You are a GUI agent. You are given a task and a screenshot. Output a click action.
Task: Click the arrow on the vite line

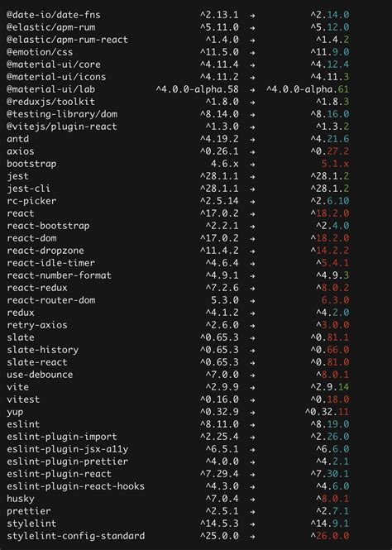252,387
